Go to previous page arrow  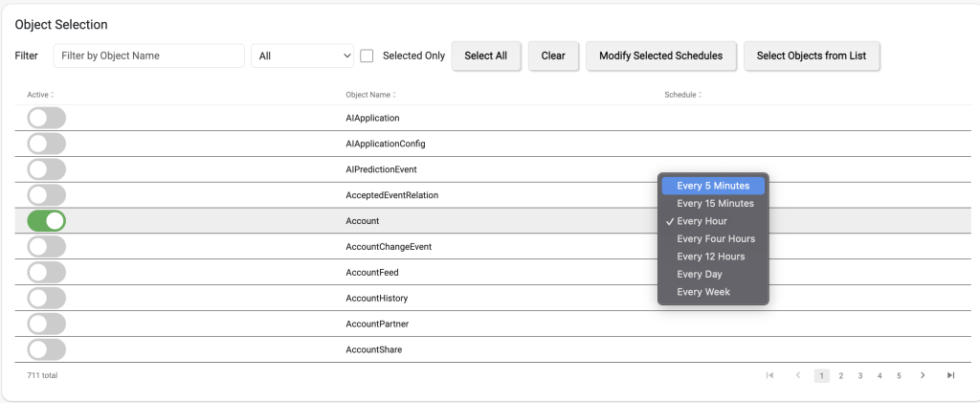pos(798,375)
